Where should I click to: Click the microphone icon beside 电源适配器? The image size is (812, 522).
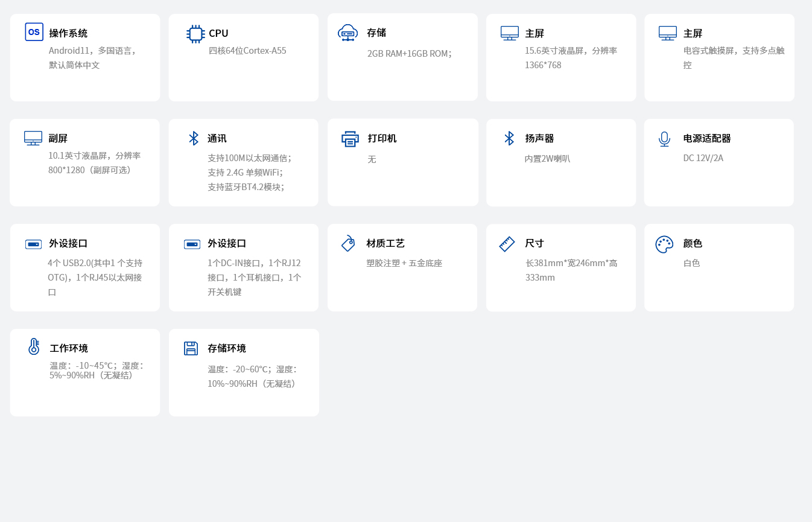664,139
